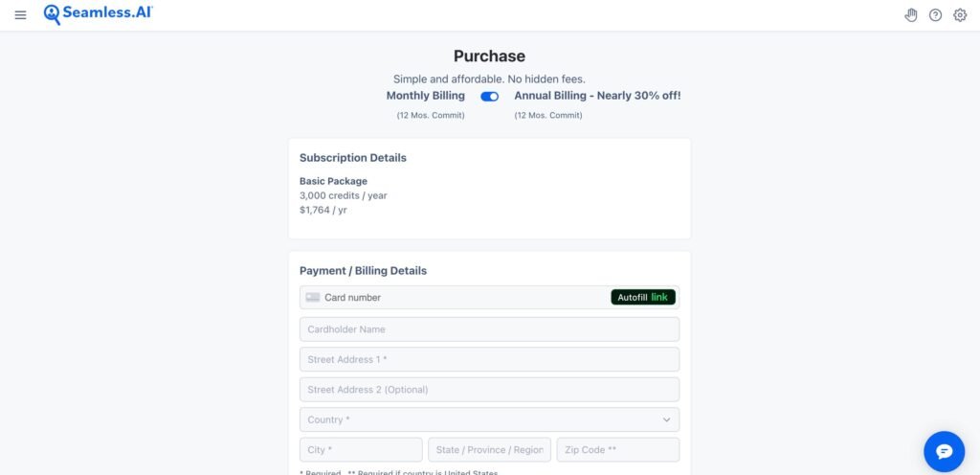Click Street Address 2 (Optional) field
The width and height of the screenshot is (980, 475).
coord(489,390)
